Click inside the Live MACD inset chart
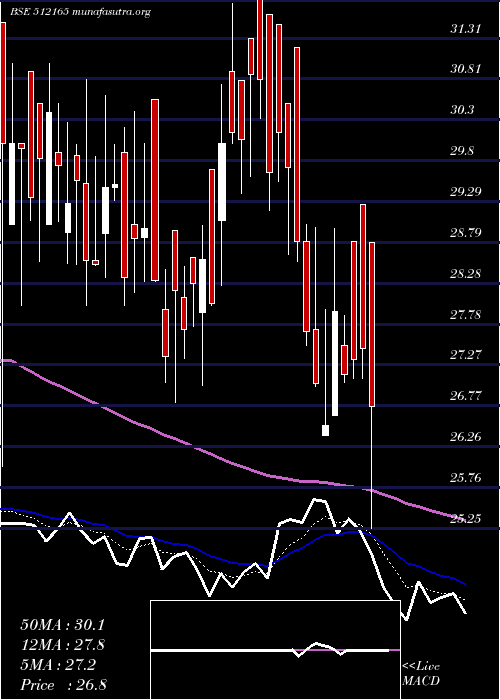This screenshot has height=700, width=500. click(x=275, y=650)
